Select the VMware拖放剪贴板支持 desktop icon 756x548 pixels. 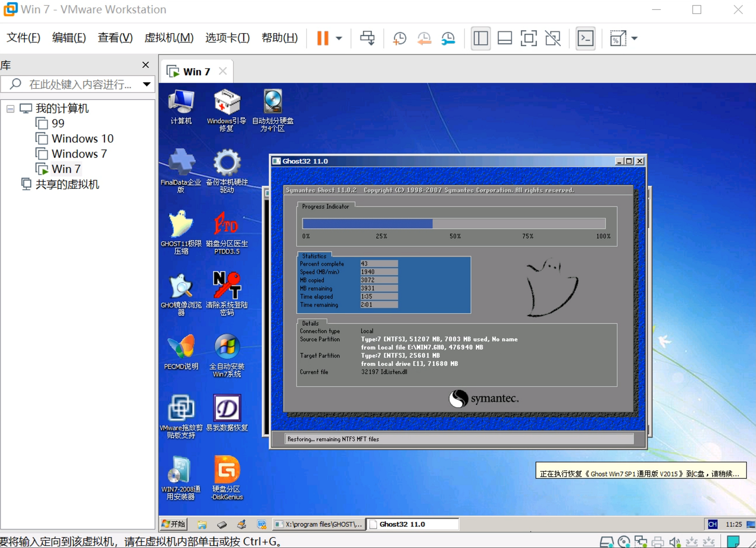(x=181, y=416)
